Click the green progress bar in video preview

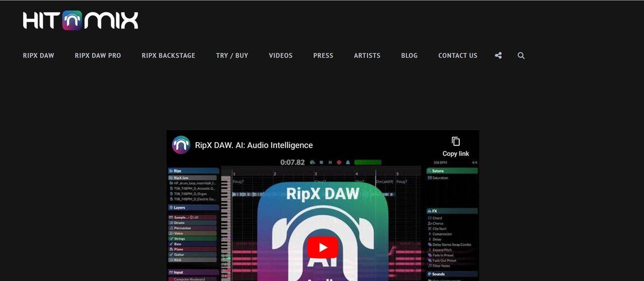[x=368, y=162]
